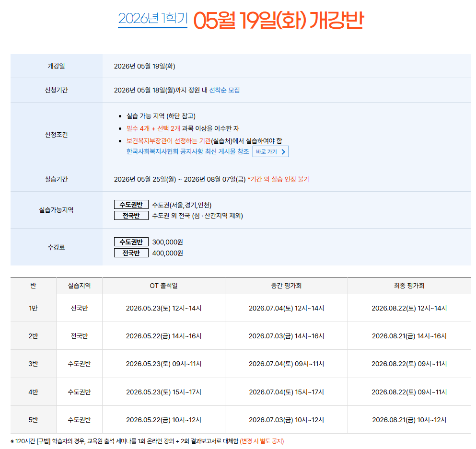The image size is (476, 449).
Task: Select 수도권반 badge beside 300,000원
Action: coord(131,242)
